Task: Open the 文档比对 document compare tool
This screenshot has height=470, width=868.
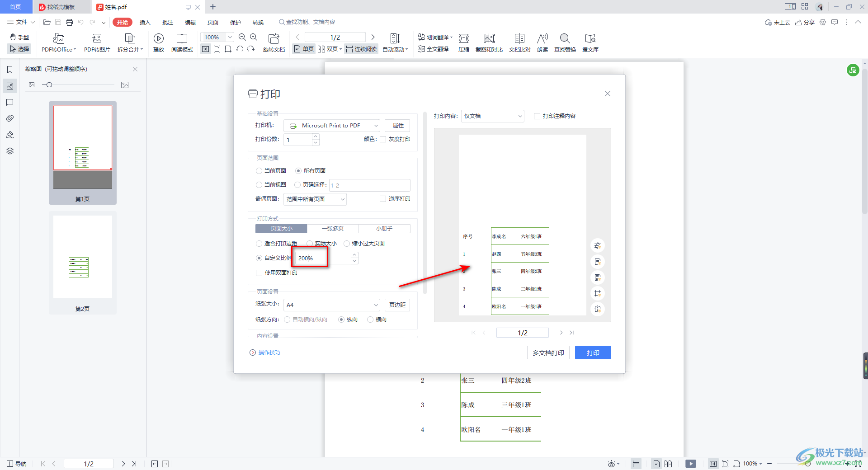Action: (520, 43)
